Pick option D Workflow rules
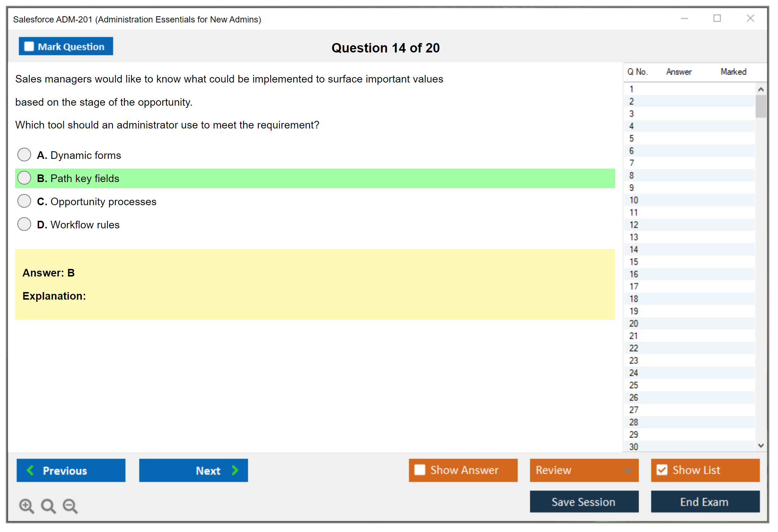778x532 pixels. (x=24, y=224)
